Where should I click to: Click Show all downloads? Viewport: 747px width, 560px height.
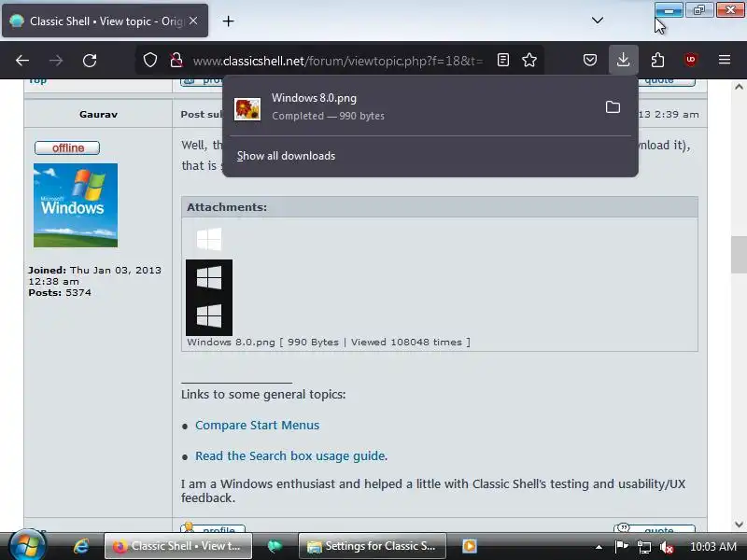click(286, 156)
